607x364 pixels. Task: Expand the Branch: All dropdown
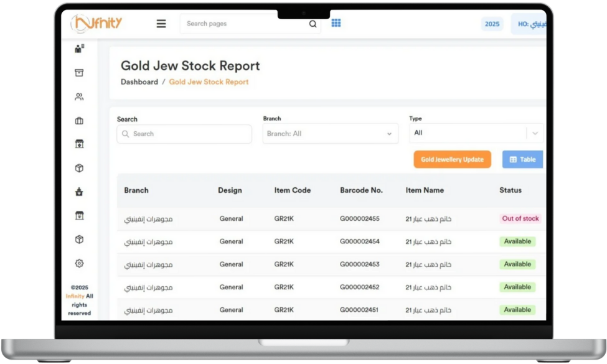tap(330, 134)
